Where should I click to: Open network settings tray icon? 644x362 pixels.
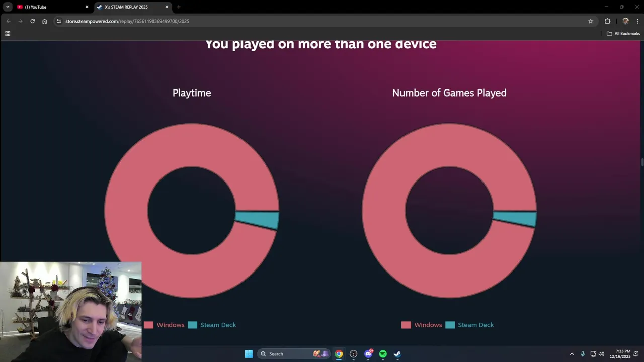coord(593,354)
